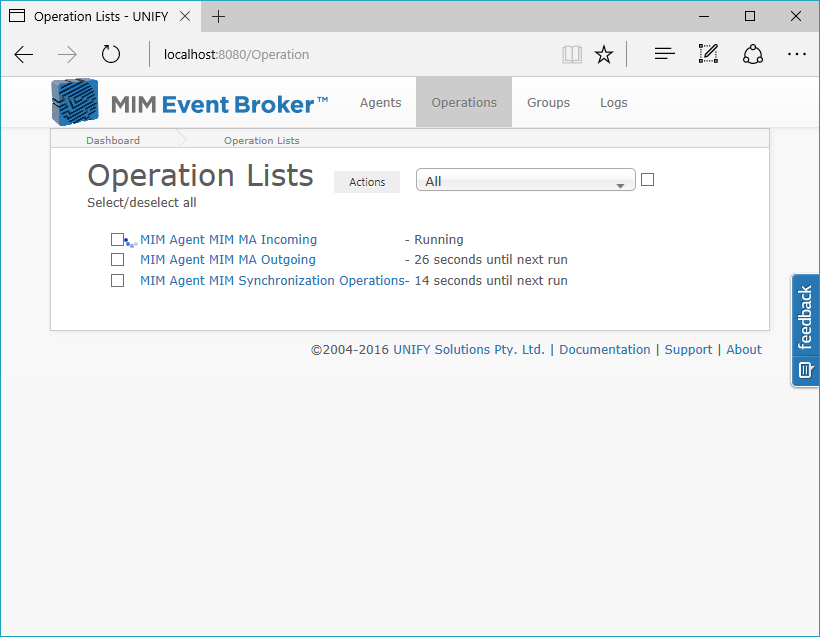Image resolution: width=820 pixels, height=637 pixels.
Task: Refresh the current page
Action: click(110, 54)
